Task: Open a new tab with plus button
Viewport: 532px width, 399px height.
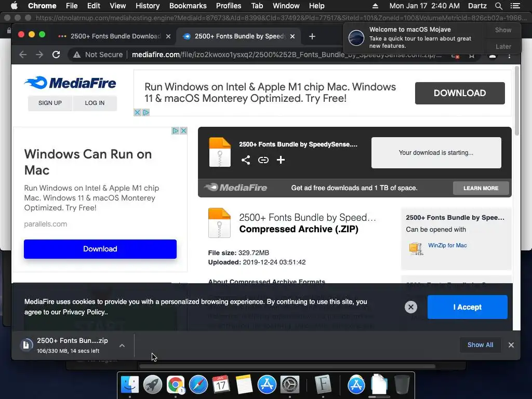Action: point(312,36)
